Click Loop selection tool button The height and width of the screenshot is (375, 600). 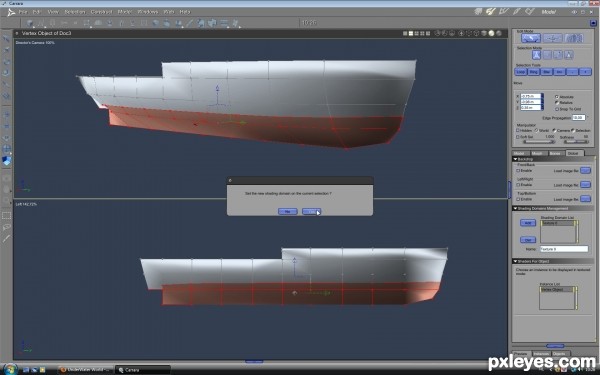(x=521, y=72)
